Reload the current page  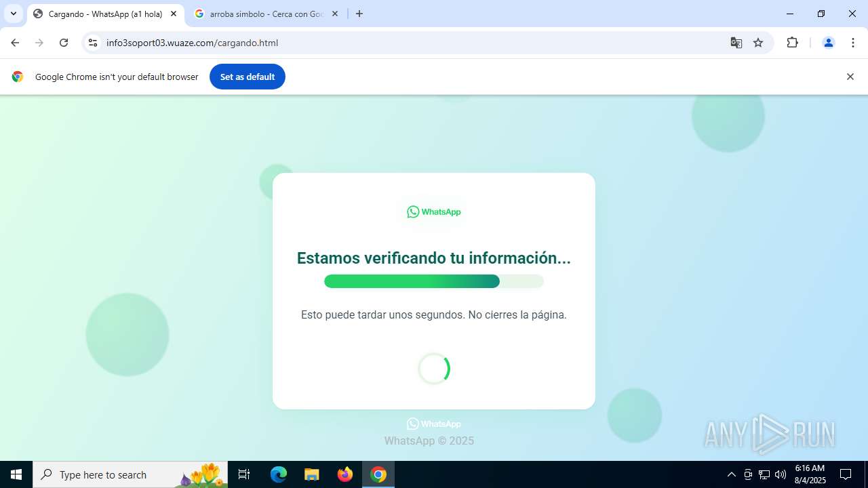[x=64, y=43]
